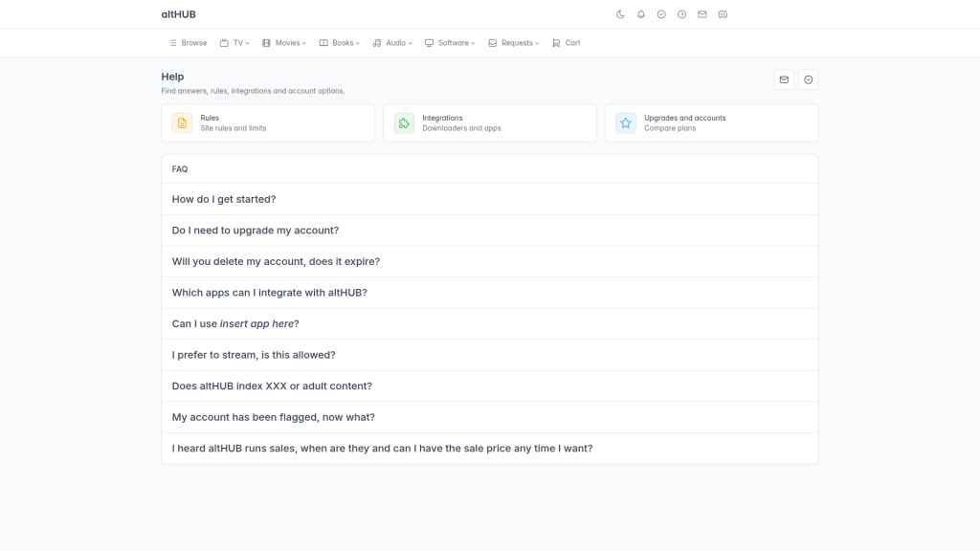Toggle dark mode with the moon icon
Screen dimensions: 980x551
point(620,14)
